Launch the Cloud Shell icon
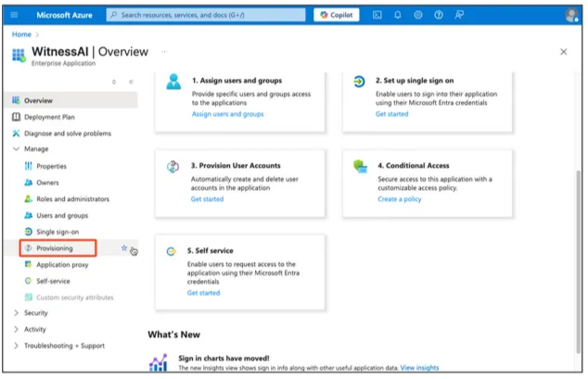This screenshot has height=379, width=588. pos(377,15)
